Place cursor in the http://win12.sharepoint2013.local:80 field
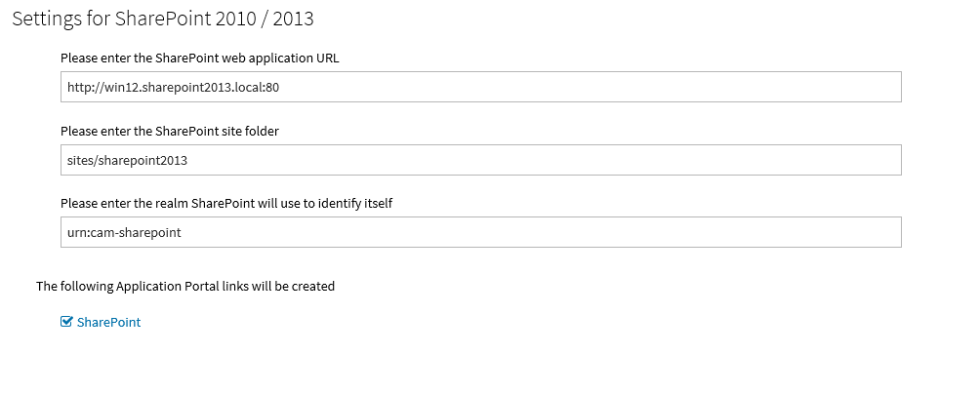Viewport: 980px width, 393px height. tap(480, 87)
